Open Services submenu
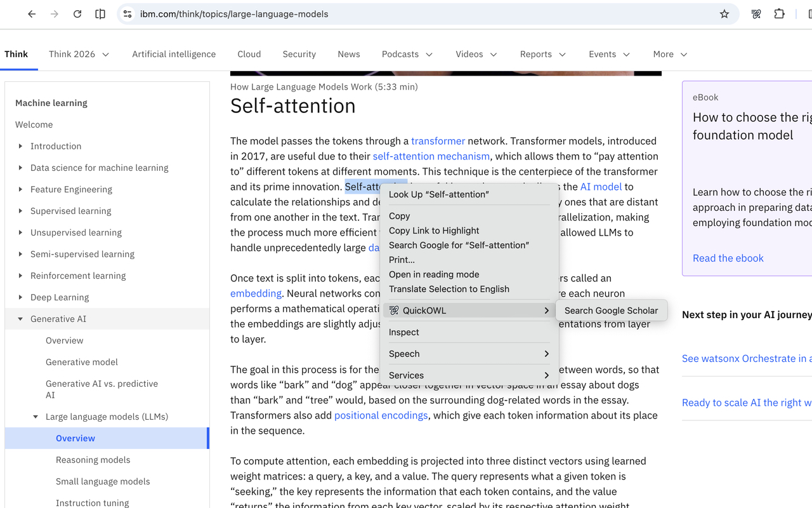The width and height of the screenshot is (812, 508). coord(469,375)
